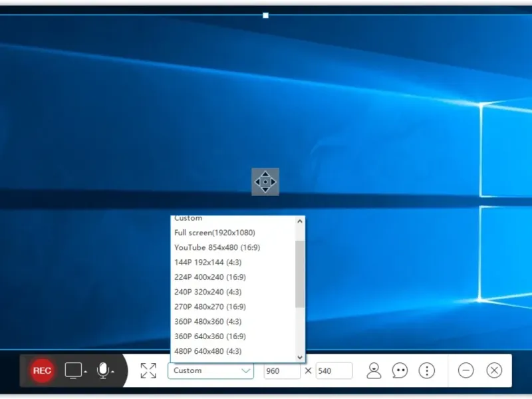Viewport: 532px width, 399px height.
Task: Choose 224P 400x240 (16:9) preset
Action: (233, 277)
